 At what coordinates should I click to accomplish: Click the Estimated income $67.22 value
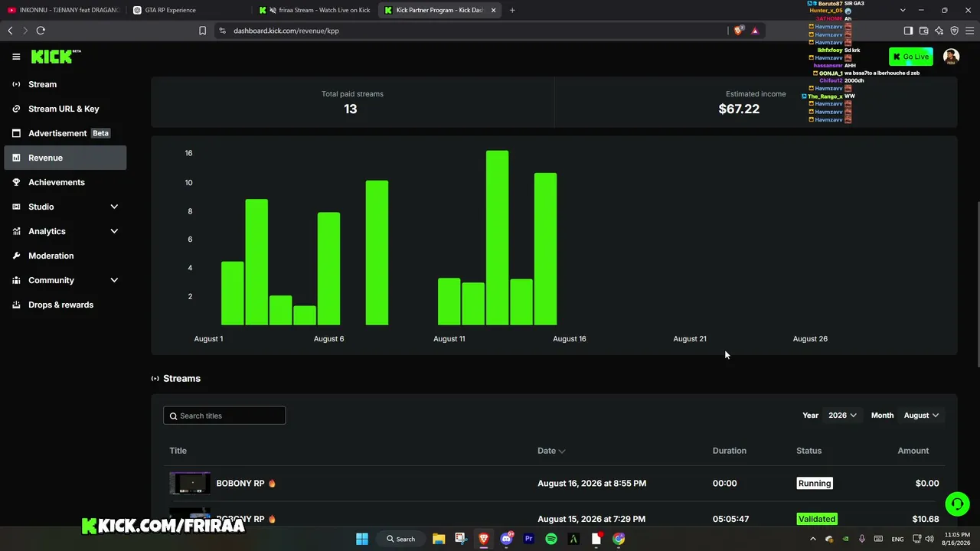(739, 109)
